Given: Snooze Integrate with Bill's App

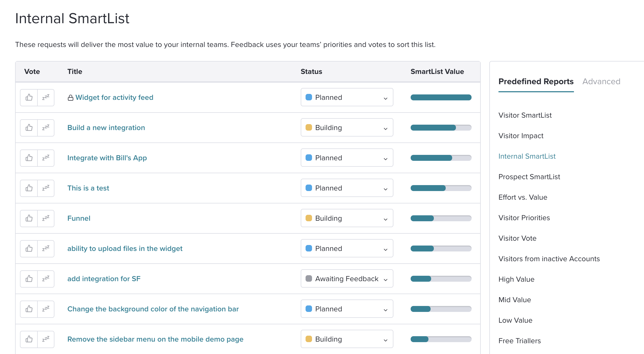Looking at the screenshot, I should pos(46,158).
